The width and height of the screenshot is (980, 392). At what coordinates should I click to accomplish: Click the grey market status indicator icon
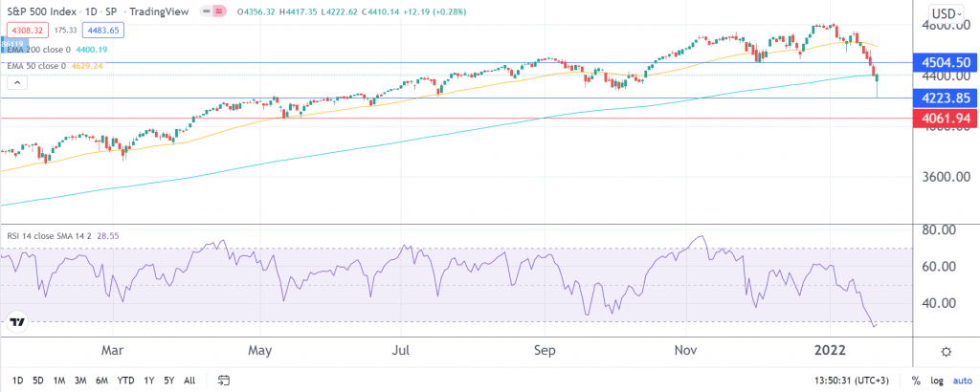point(207,11)
